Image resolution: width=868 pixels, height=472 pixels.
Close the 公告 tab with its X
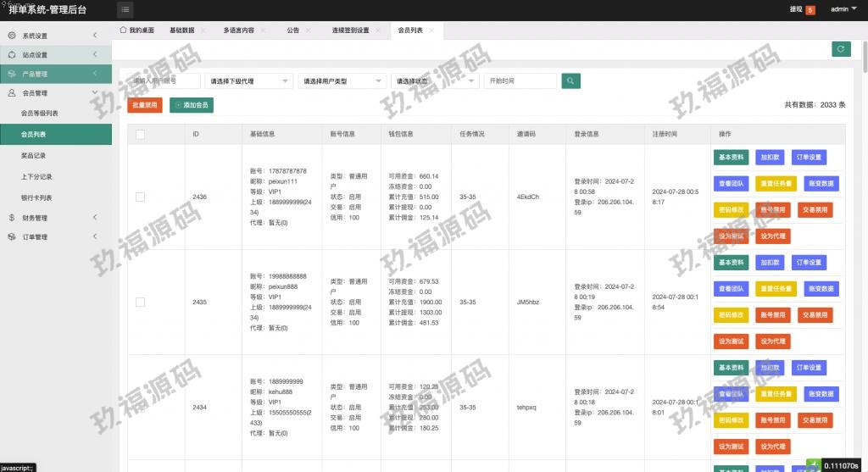tap(308, 30)
